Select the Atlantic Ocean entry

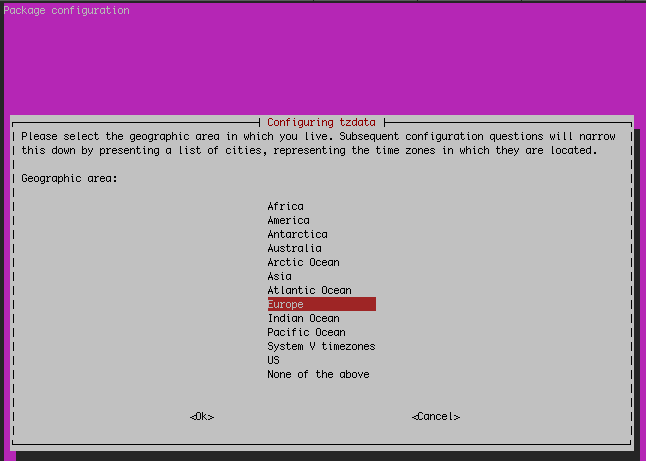pos(309,290)
